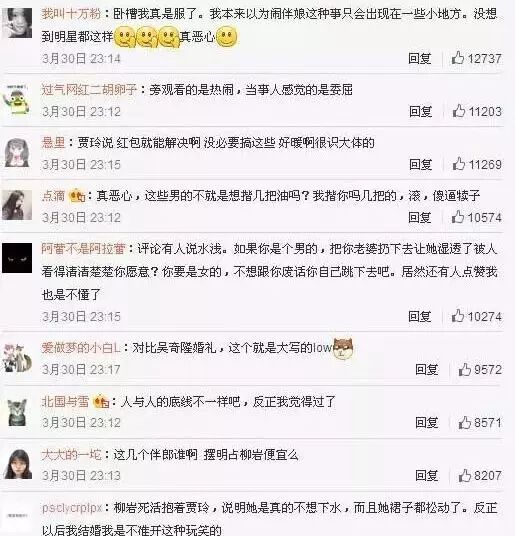This screenshot has width=515, height=536.
Task: Open username link 北国与雪
Action: [x=65, y=401]
